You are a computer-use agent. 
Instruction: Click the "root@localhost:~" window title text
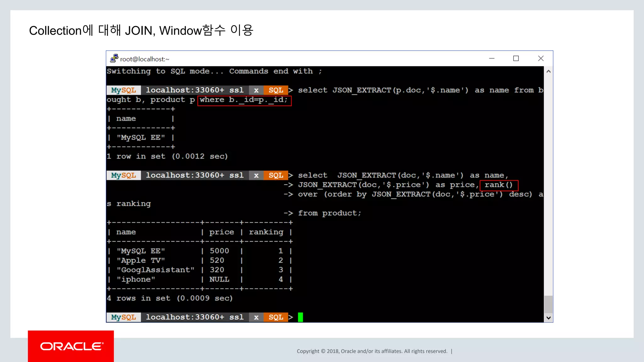145,59
